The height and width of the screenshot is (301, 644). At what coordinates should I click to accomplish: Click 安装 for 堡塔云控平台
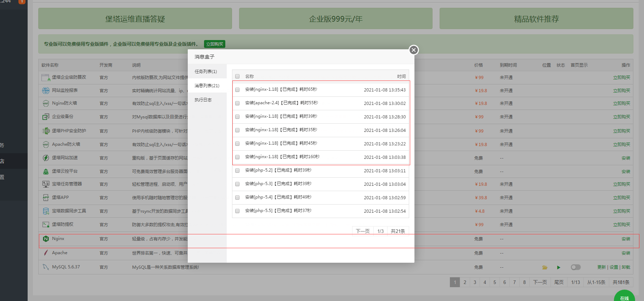pos(626,172)
